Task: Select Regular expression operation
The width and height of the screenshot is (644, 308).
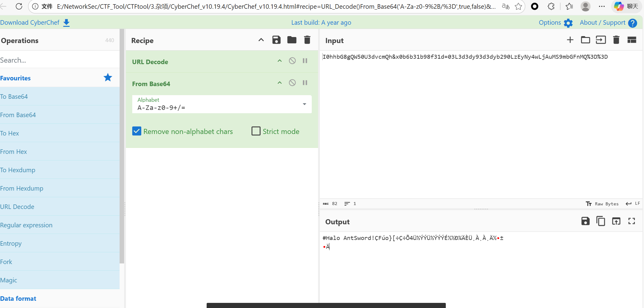Action: click(x=60, y=225)
